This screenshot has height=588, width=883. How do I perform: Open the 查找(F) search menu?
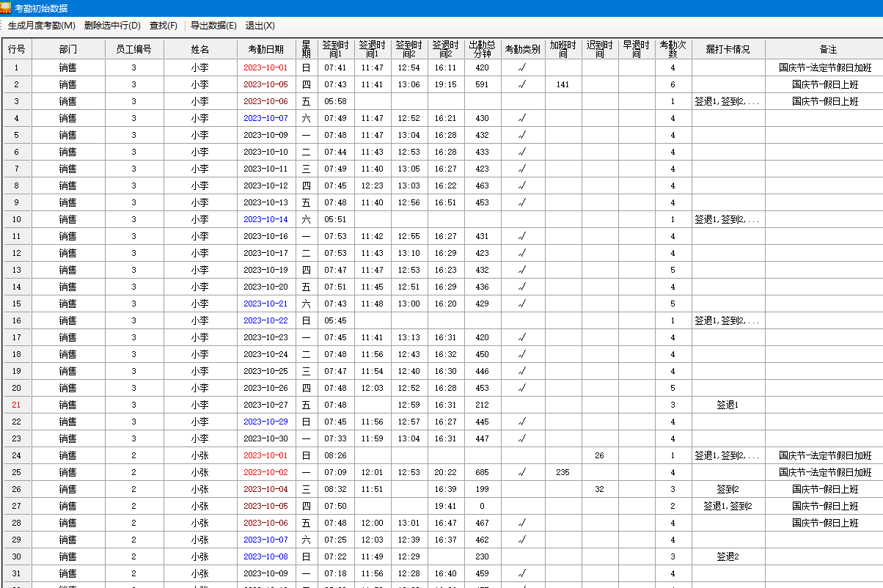(x=164, y=26)
